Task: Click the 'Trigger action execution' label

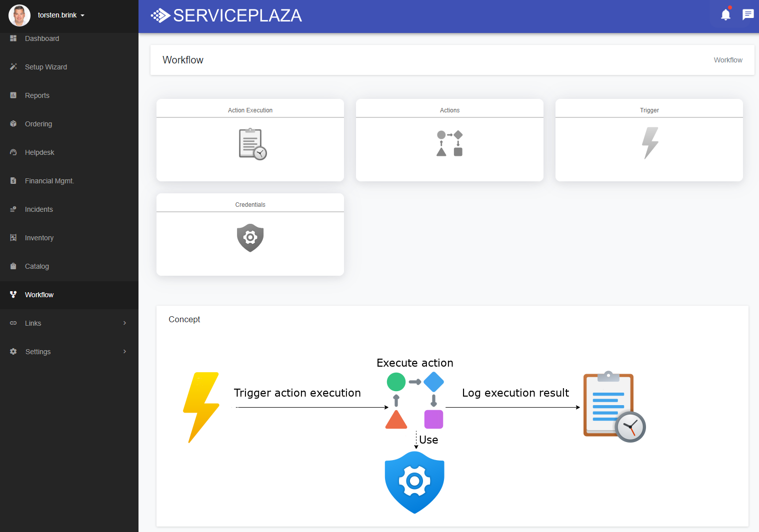Action: (297, 393)
